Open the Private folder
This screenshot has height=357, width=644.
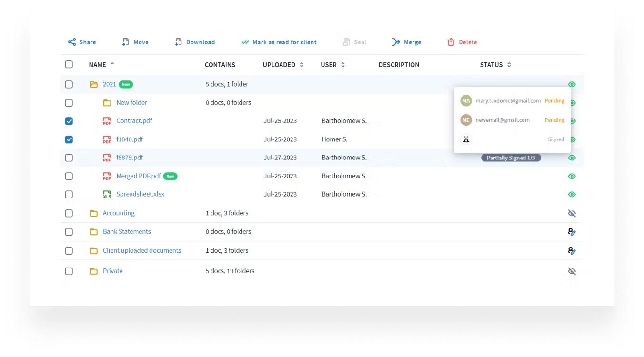(x=113, y=271)
